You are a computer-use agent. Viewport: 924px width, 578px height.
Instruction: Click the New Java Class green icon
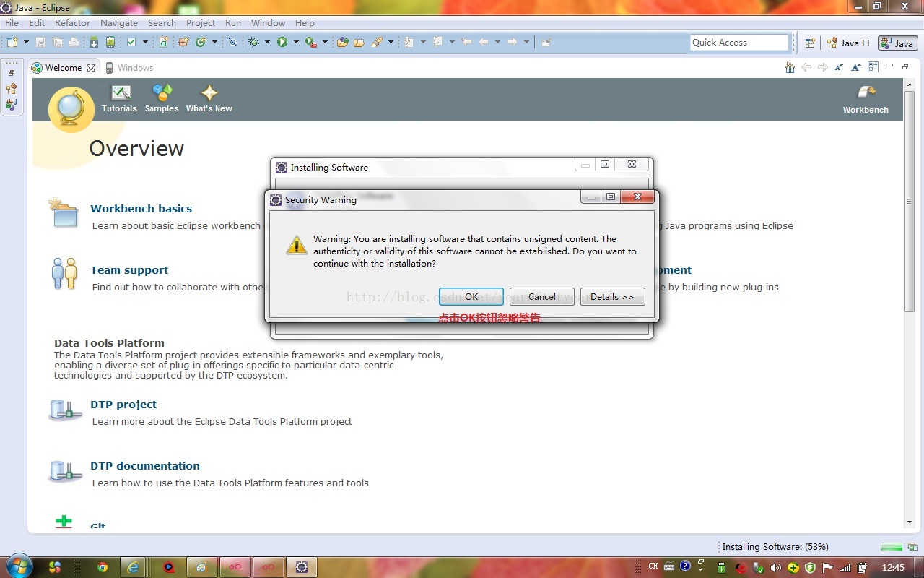[201, 42]
